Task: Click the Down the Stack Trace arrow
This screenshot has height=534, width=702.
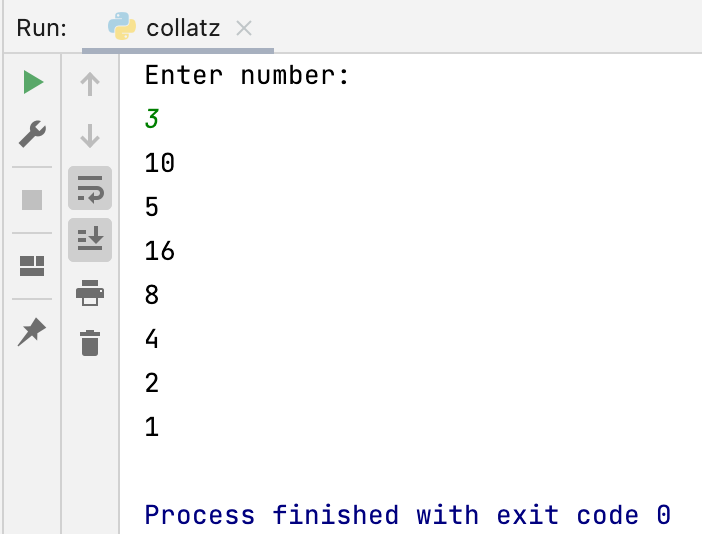Action: coord(90,135)
